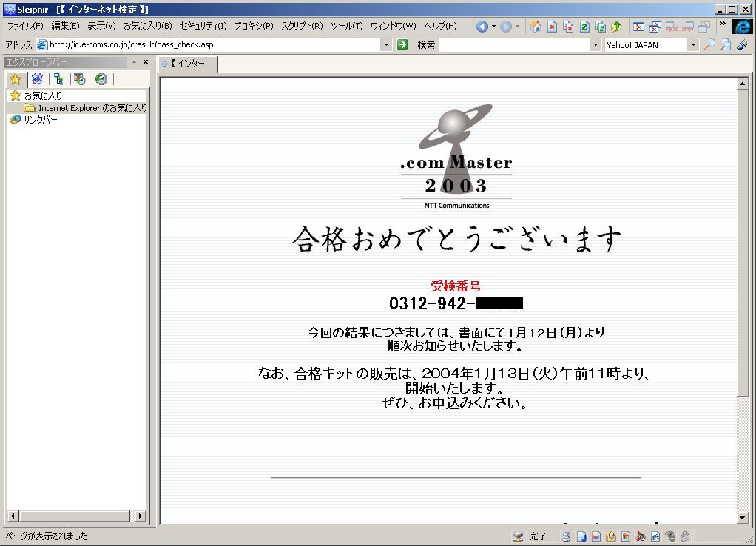
Task: Click the 検索 search input field
Action: 515,45
